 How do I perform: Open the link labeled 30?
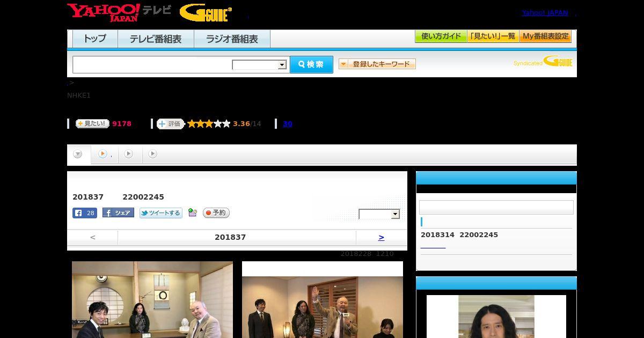[288, 124]
